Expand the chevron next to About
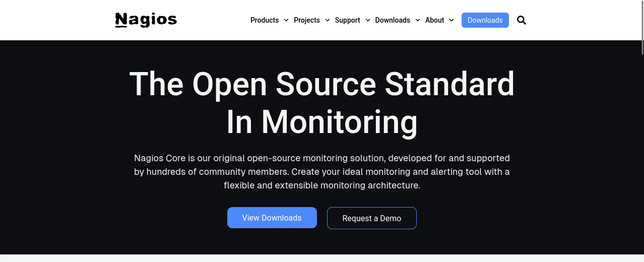Viewport: 644px width, 262px height. coord(452,20)
